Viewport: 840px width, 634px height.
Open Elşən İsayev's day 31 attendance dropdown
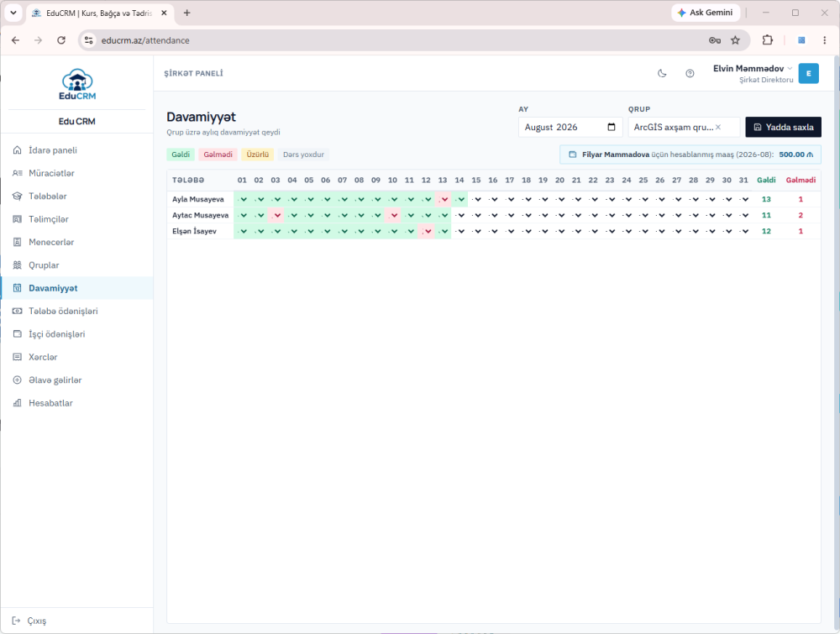coord(743,231)
